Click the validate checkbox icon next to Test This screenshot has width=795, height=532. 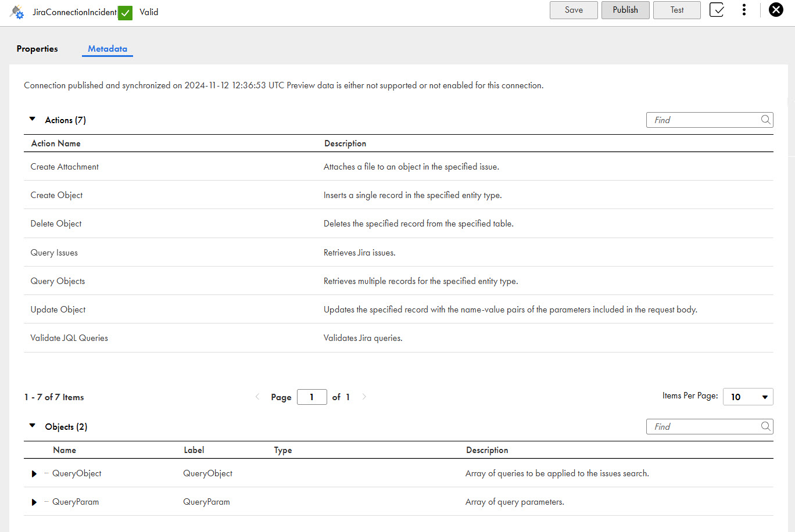(717, 10)
